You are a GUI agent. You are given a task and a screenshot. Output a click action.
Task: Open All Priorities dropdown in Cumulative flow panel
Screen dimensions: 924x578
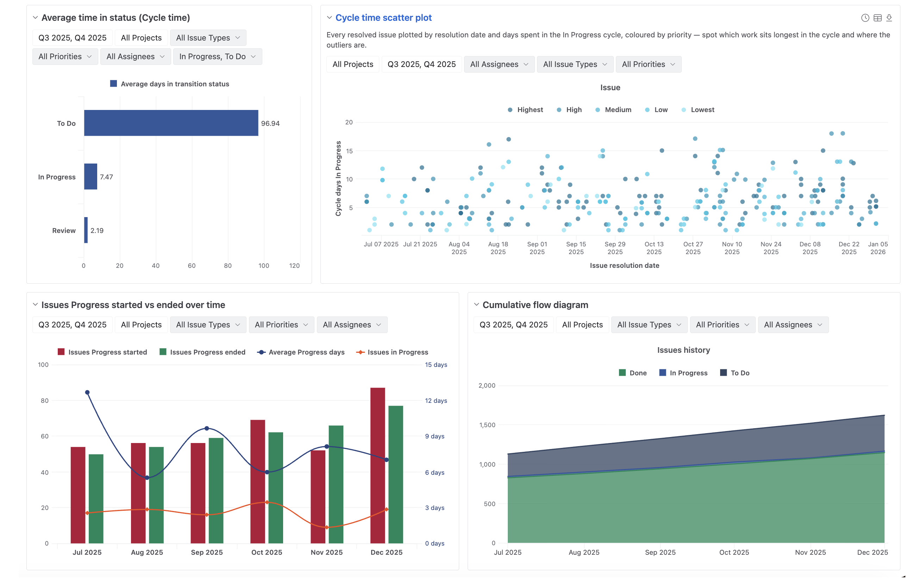(722, 325)
